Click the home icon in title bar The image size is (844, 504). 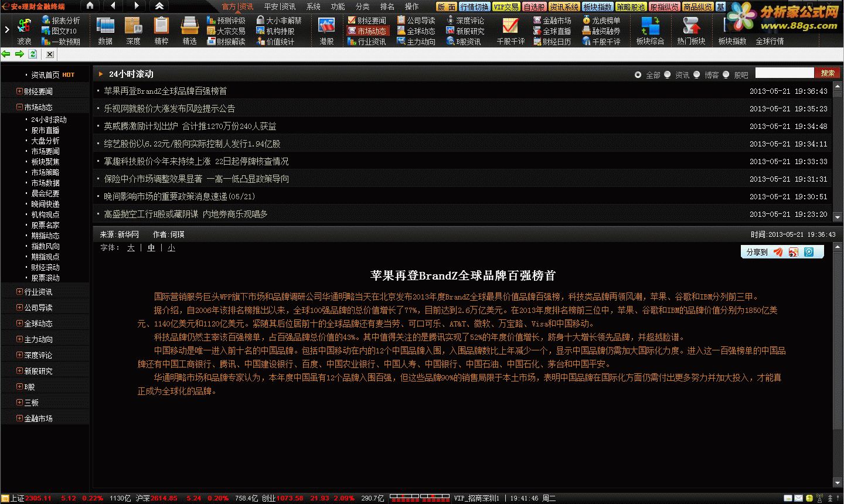click(x=90, y=6)
